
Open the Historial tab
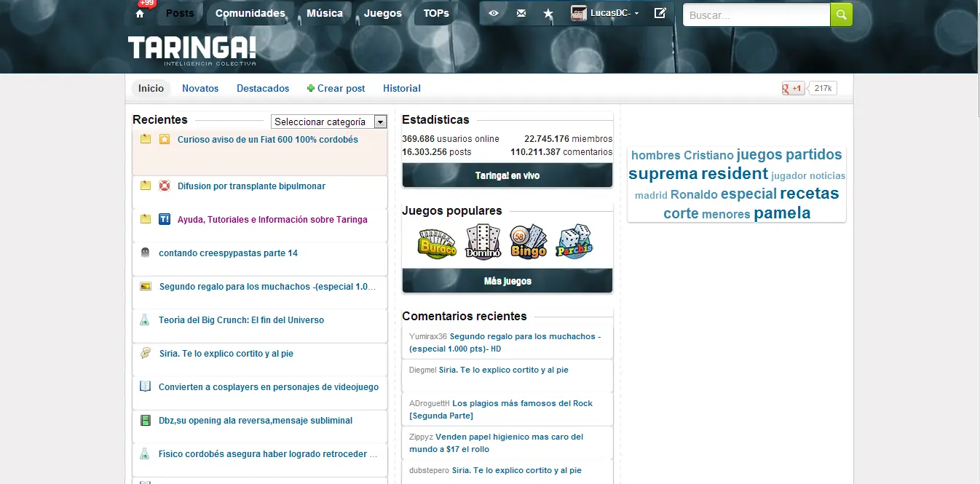pyautogui.click(x=402, y=88)
